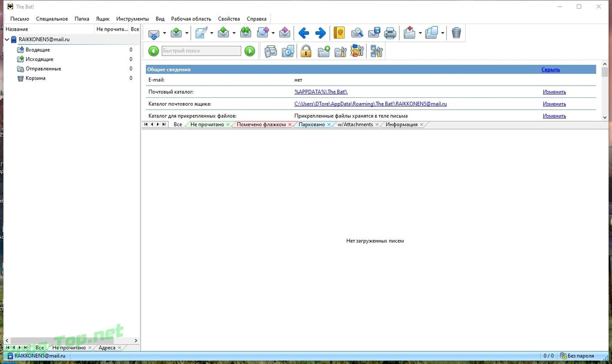The width and height of the screenshot is (612, 364).
Task: Click the create new folder icon
Action: pyautogui.click(x=324, y=51)
